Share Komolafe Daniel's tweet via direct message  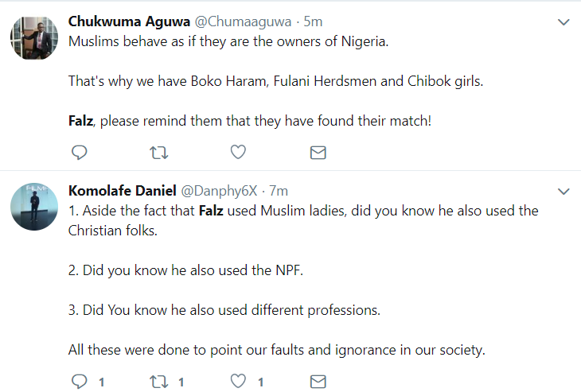point(318,382)
